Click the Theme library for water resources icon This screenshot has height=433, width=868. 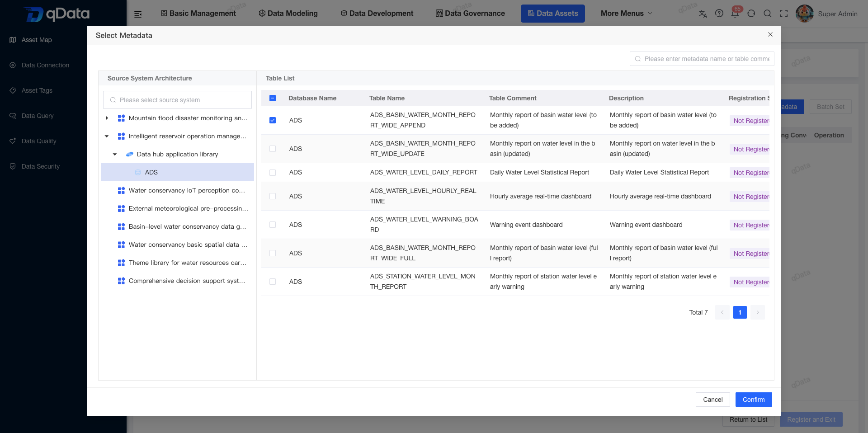121,263
